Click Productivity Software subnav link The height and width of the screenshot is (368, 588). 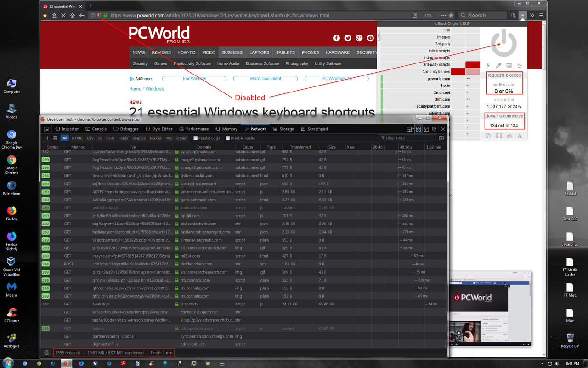(x=192, y=63)
